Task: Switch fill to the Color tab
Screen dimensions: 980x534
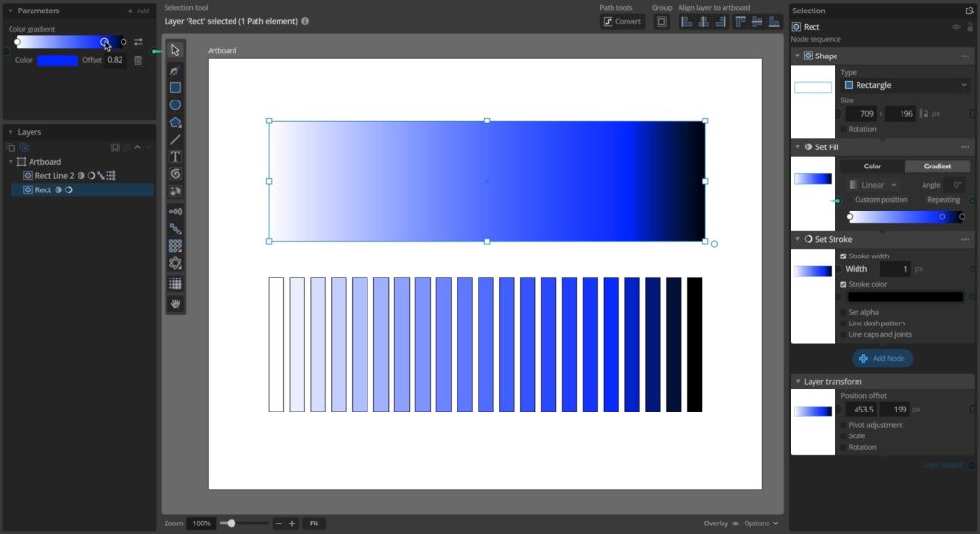Action: [x=872, y=167]
